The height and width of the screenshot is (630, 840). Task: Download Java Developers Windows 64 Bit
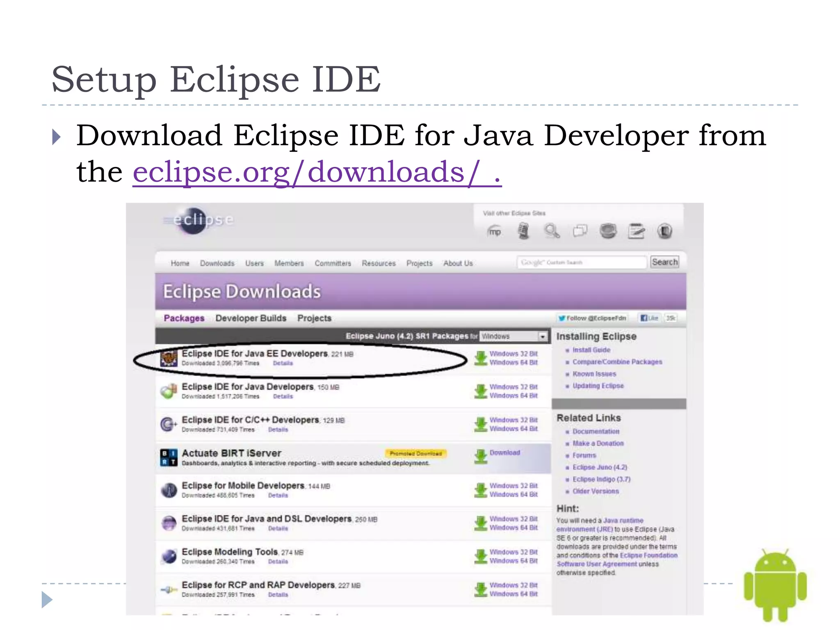513,396
